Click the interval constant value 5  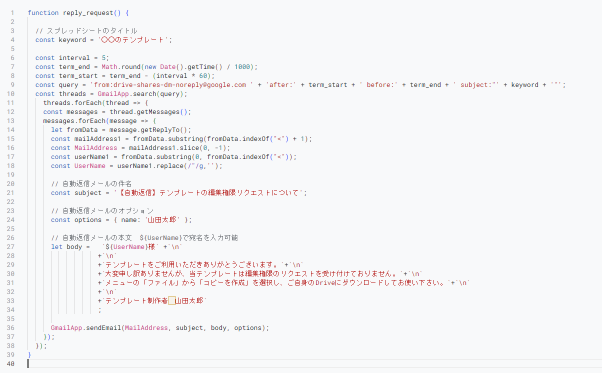click(x=104, y=58)
